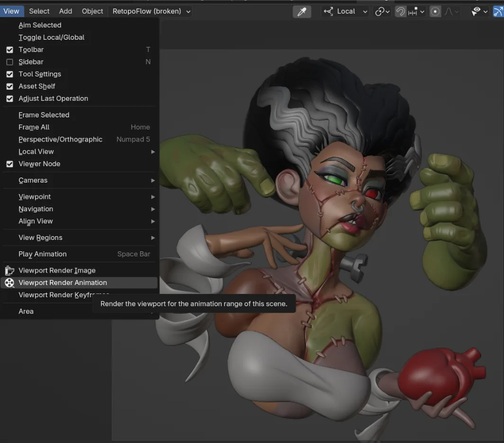Click the eyedropper icon in header

point(302,12)
